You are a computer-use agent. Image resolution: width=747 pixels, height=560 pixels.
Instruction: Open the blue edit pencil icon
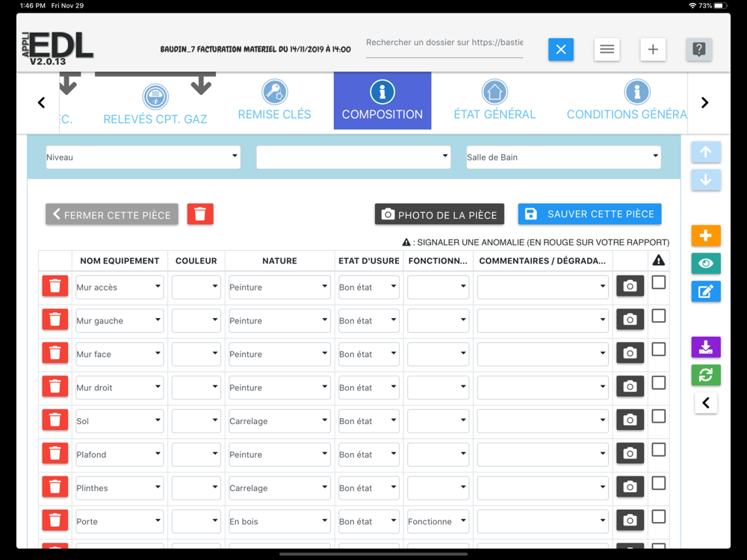coord(706,291)
